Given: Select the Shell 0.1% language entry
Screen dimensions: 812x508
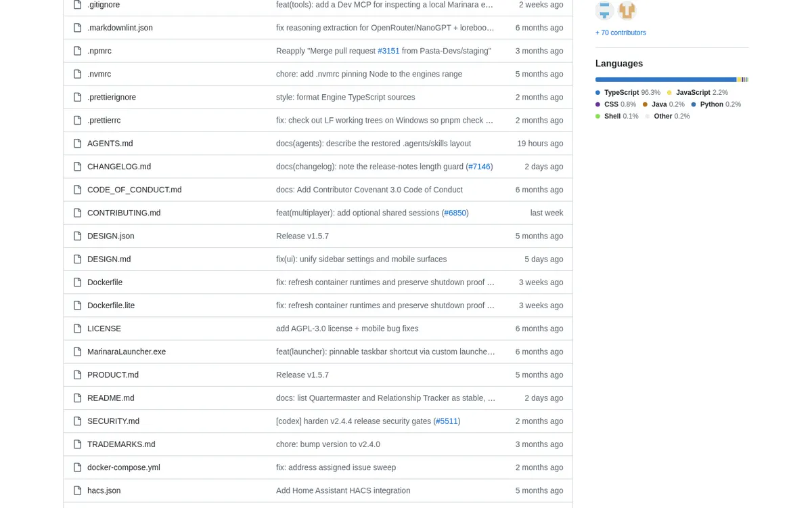Looking at the screenshot, I should pyautogui.click(x=617, y=117).
